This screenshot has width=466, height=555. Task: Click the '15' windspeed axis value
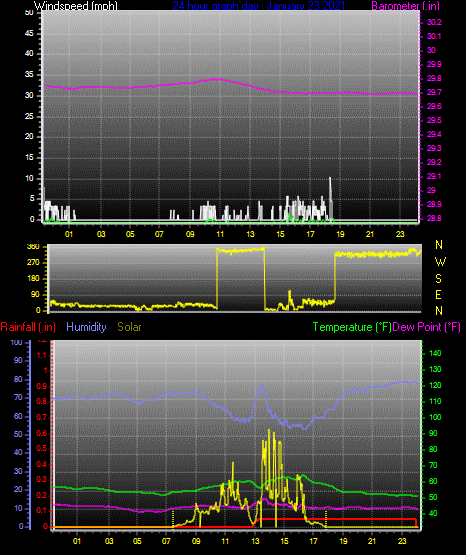(29, 158)
